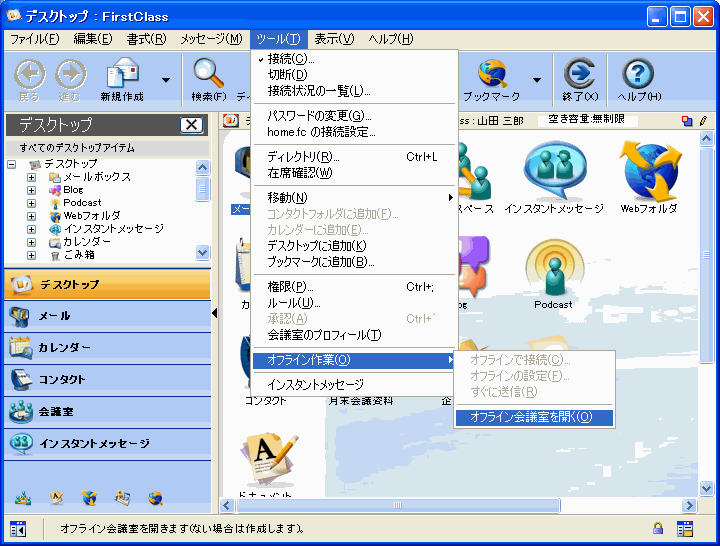Click the 検索 (Search) magnifier icon

click(x=208, y=74)
